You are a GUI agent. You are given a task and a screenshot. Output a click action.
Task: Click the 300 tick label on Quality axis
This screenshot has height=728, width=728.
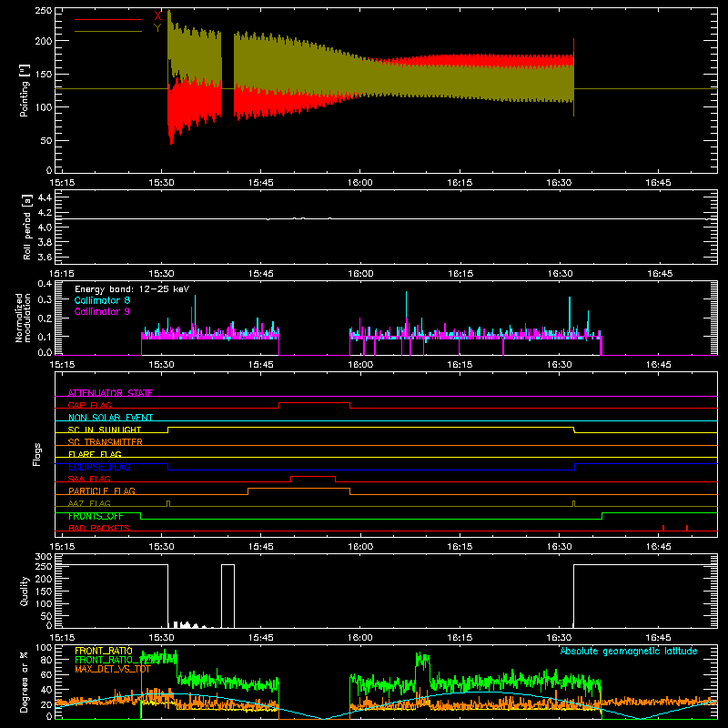pyautogui.click(x=44, y=557)
